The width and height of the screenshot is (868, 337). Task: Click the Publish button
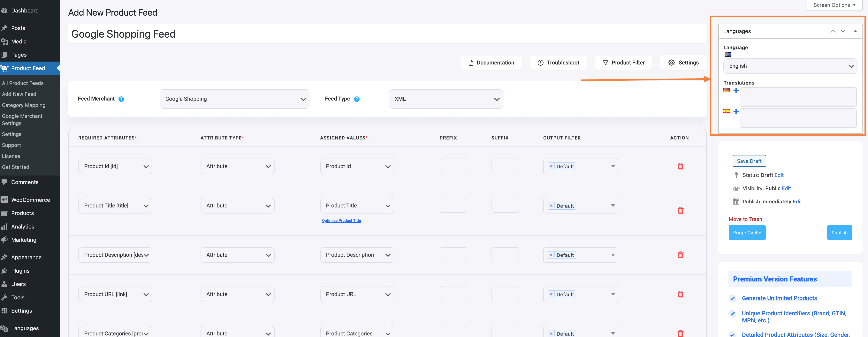839,233
